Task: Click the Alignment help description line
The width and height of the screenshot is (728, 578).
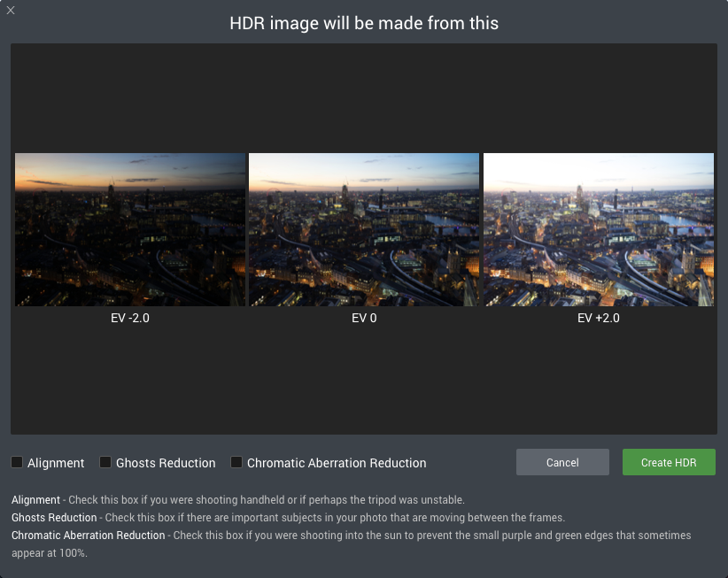Action: click(238, 500)
